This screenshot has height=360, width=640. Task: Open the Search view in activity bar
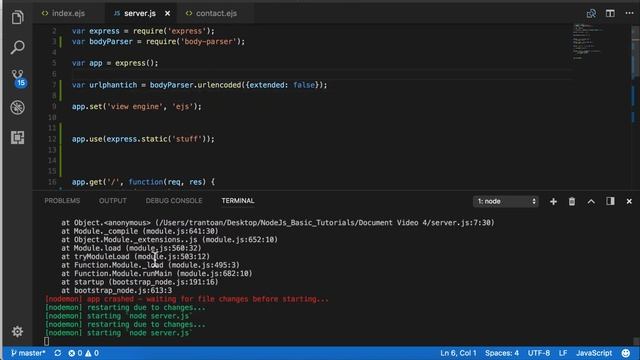(x=17, y=47)
